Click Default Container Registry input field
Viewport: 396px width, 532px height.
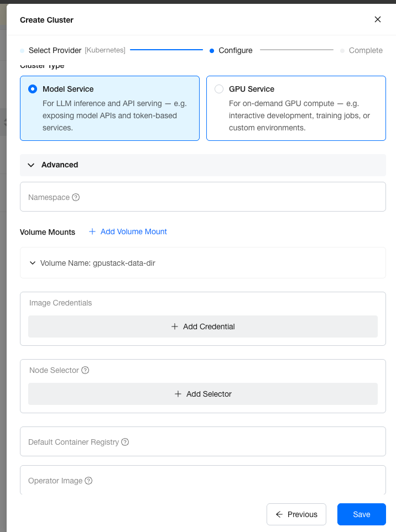(203, 441)
